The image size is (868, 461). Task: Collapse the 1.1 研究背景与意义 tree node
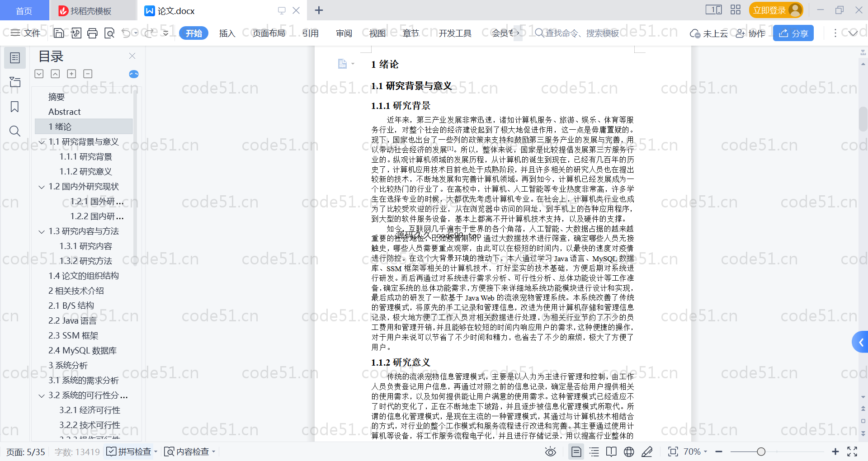pyautogui.click(x=42, y=142)
